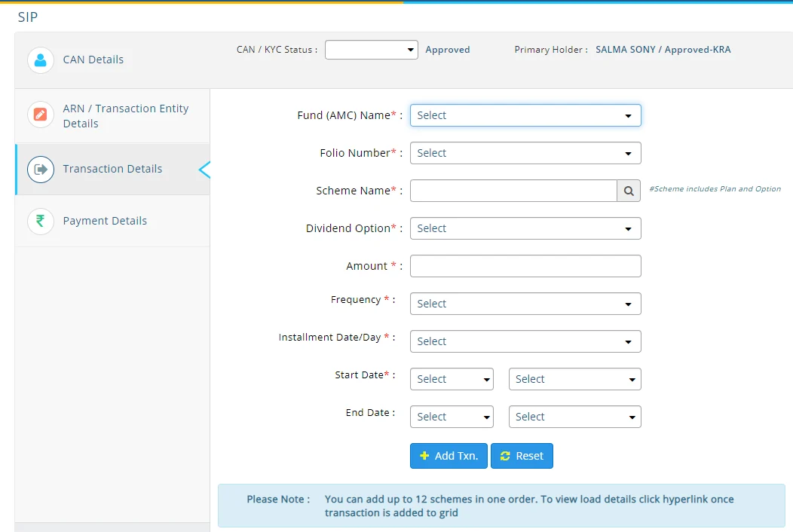Click the CAN Details person icon
793x532 pixels.
coord(41,60)
